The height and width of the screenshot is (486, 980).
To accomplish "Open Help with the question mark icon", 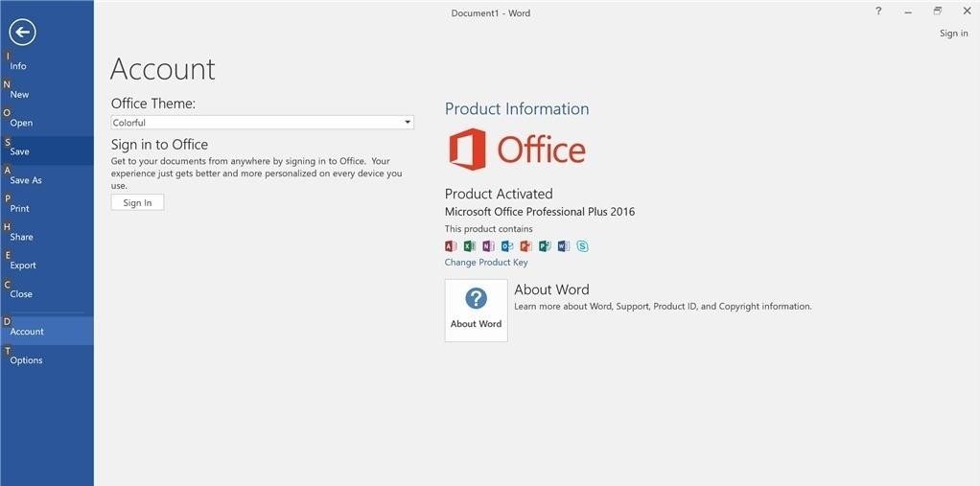I will pyautogui.click(x=878, y=12).
